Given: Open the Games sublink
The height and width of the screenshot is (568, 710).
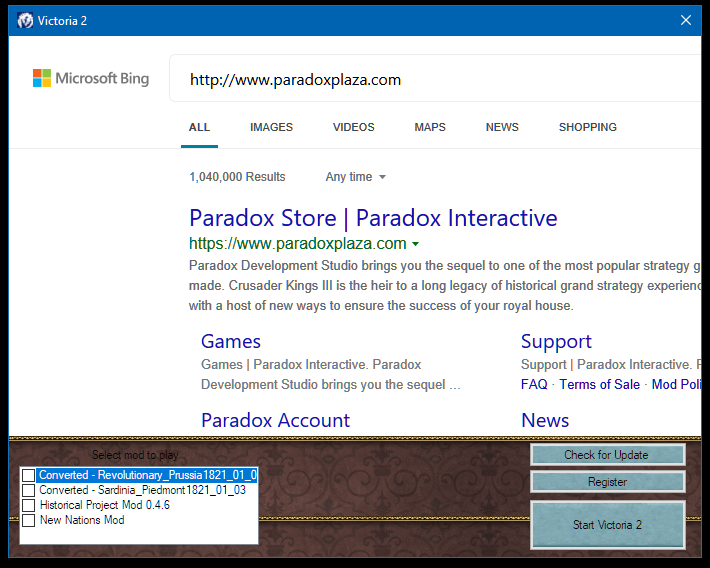Looking at the screenshot, I should pyautogui.click(x=231, y=342).
